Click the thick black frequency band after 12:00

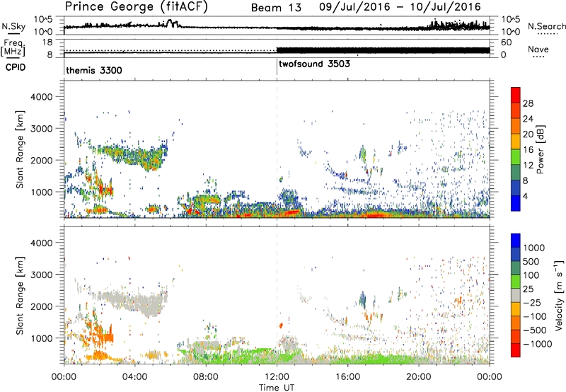click(x=383, y=50)
